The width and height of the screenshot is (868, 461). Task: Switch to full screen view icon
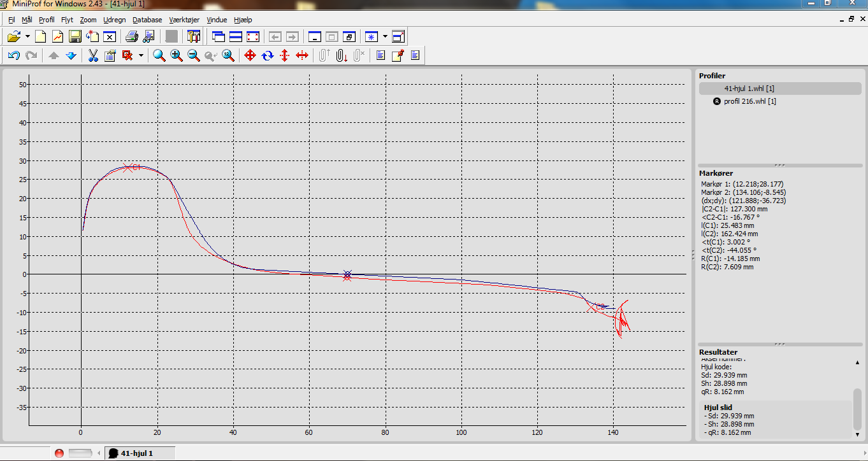coord(253,36)
